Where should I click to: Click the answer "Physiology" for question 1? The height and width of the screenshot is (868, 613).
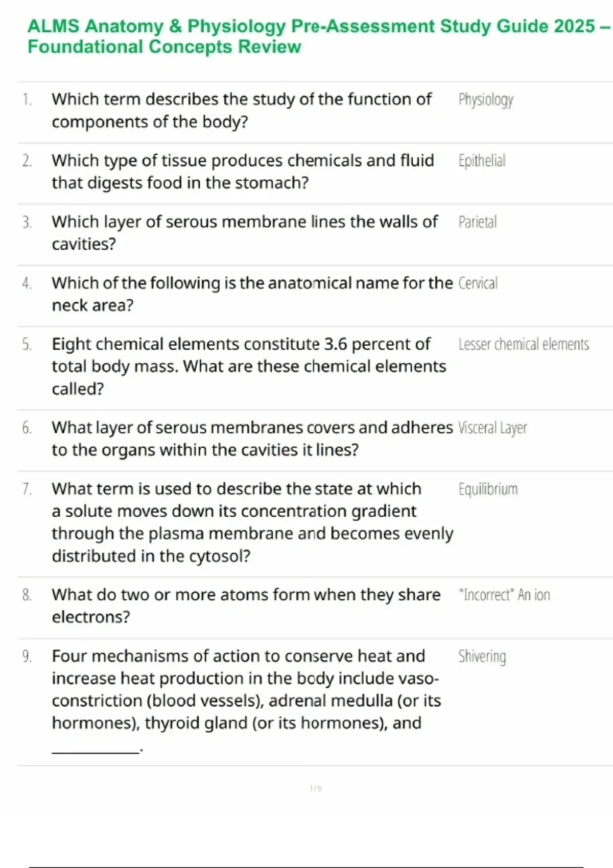(485, 100)
